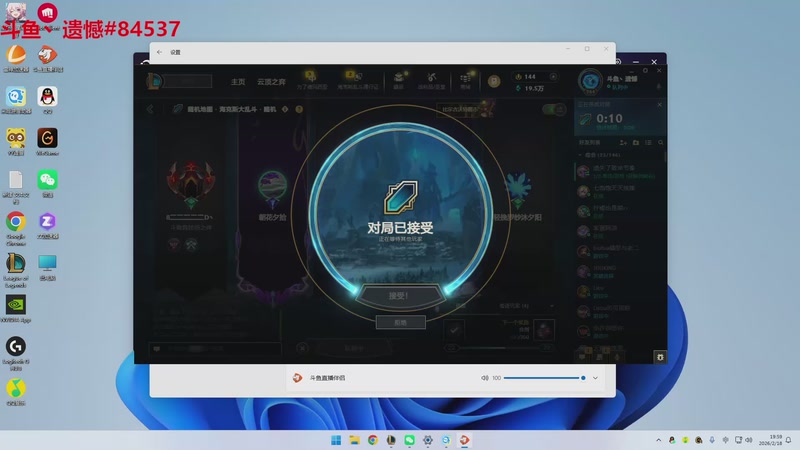Show hidden system tray icons

(x=659, y=440)
